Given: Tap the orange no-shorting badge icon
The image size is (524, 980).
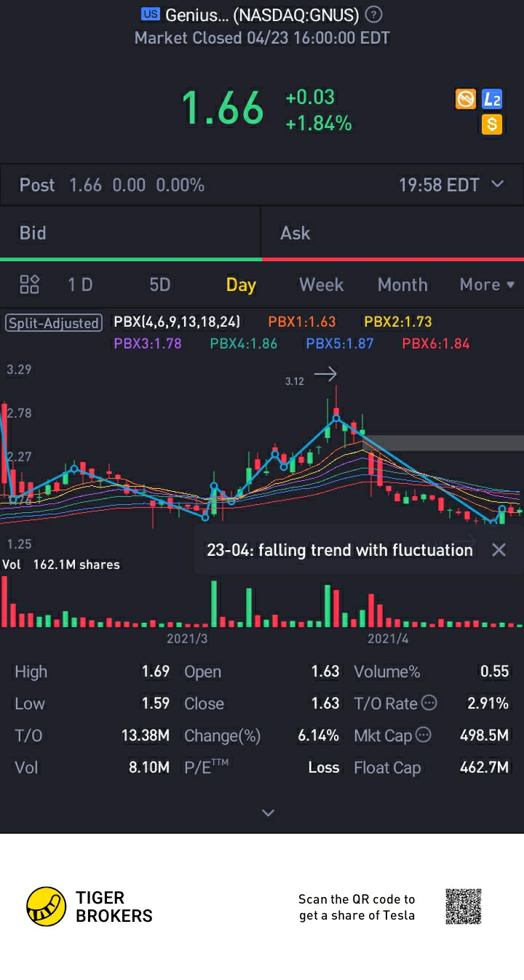Looking at the screenshot, I should click(x=466, y=100).
